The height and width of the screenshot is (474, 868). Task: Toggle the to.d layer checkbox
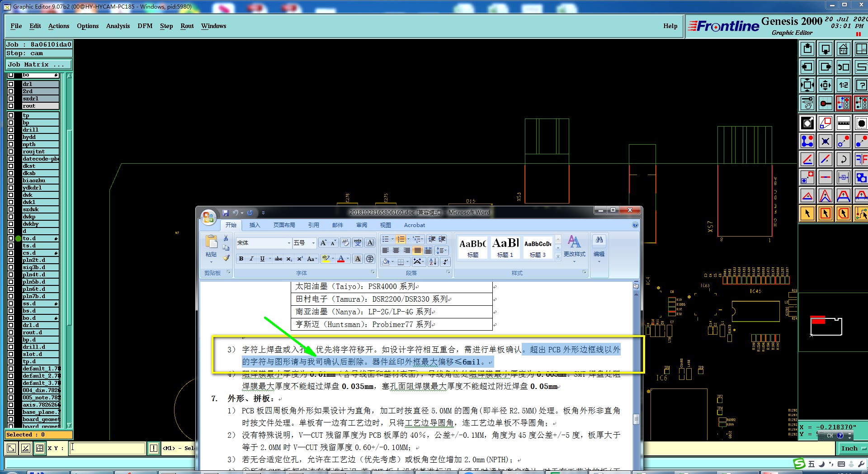[x=11, y=238]
